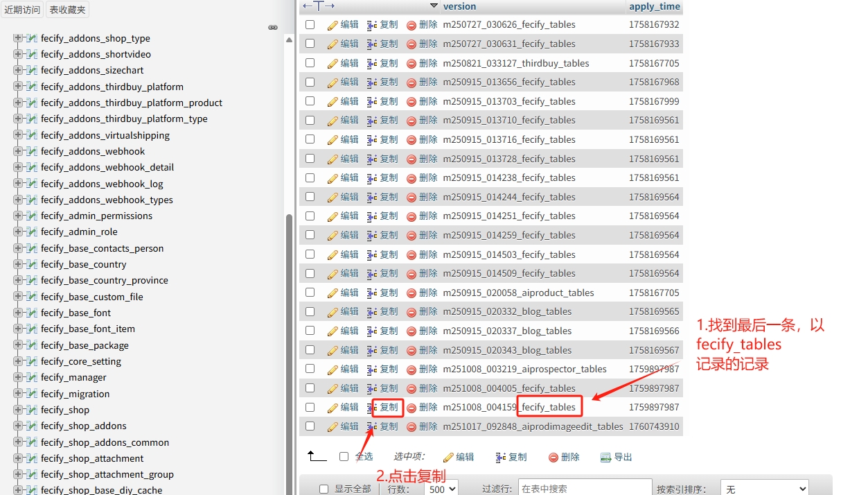Click the pencil icon for m251017_092848_aiprodimageedit_tables
Viewport: 868px width, 495px height.
pyautogui.click(x=333, y=427)
